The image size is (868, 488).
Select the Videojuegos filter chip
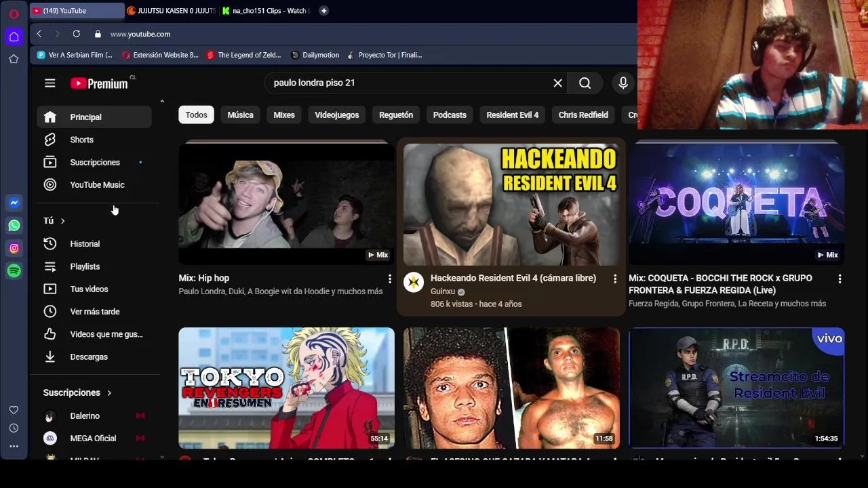[x=336, y=115]
